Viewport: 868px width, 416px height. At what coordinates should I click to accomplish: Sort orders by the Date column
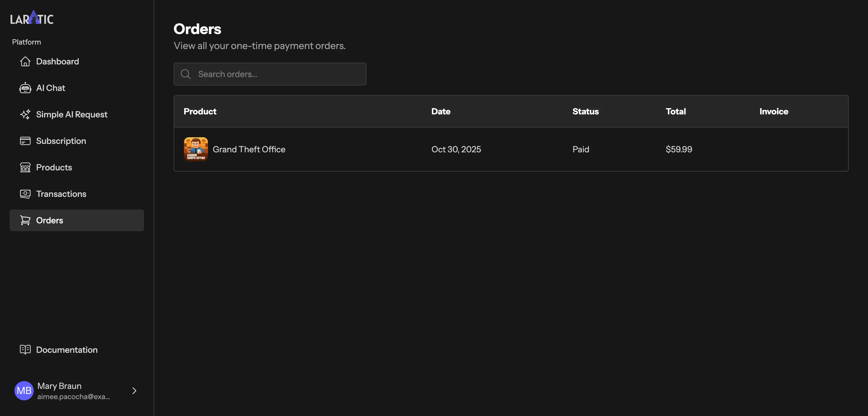pyautogui.click(x=440, y=111)
